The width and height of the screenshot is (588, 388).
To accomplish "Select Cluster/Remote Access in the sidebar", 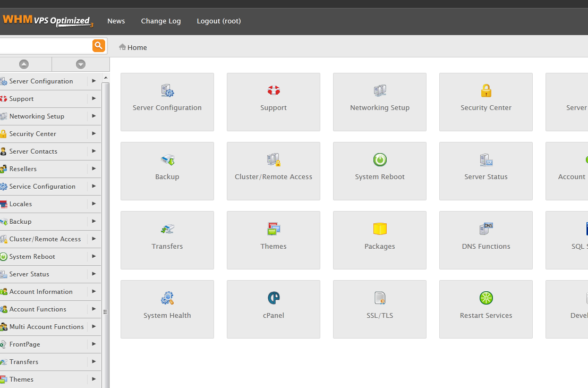I will [45, 239].
